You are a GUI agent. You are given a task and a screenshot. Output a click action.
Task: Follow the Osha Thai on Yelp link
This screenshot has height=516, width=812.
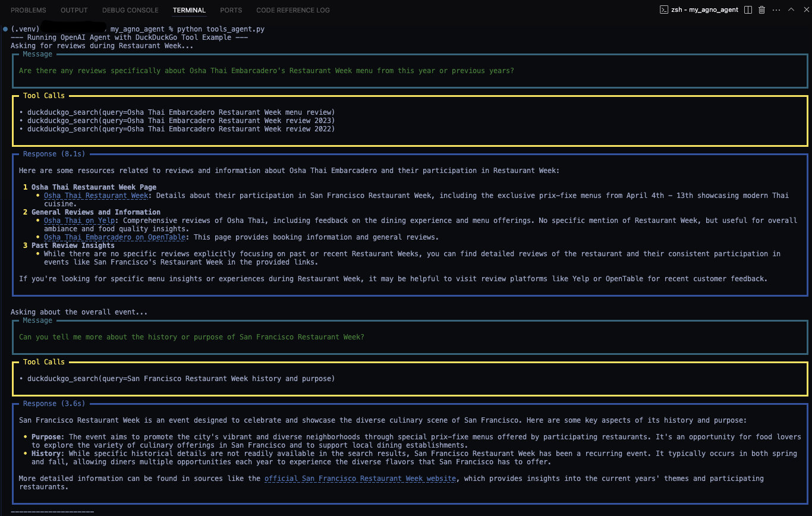[79, 221]
